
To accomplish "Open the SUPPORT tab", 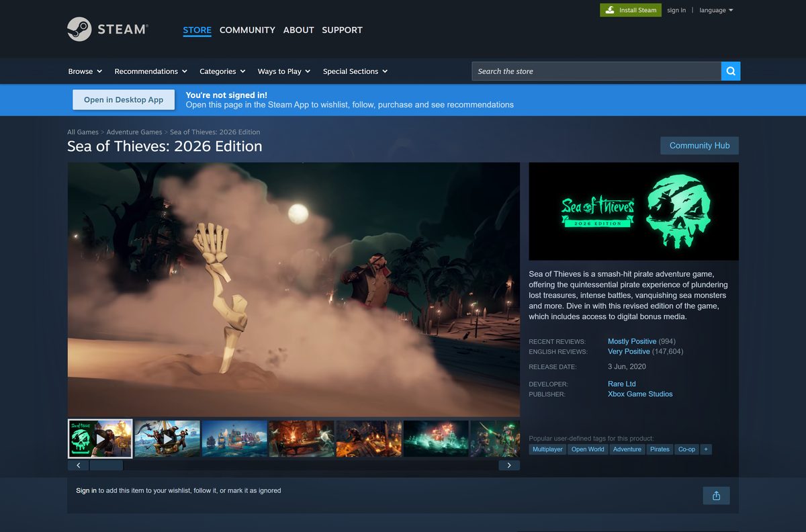I will 342,30.
